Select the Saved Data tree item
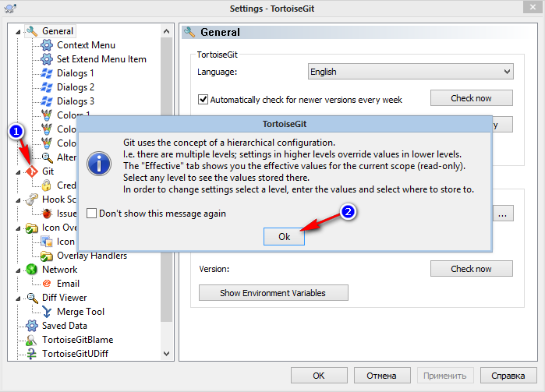The image size is (545, 392). 64,326
